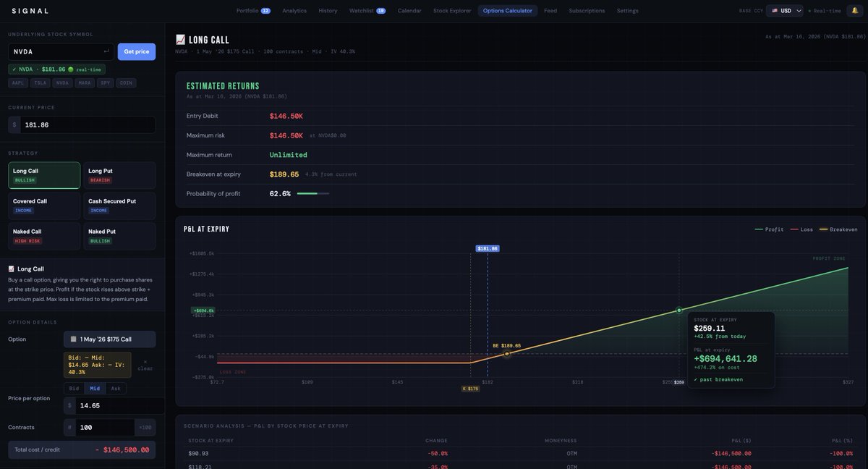
Task: Open Settings in the top navigation
Action: 628,11
